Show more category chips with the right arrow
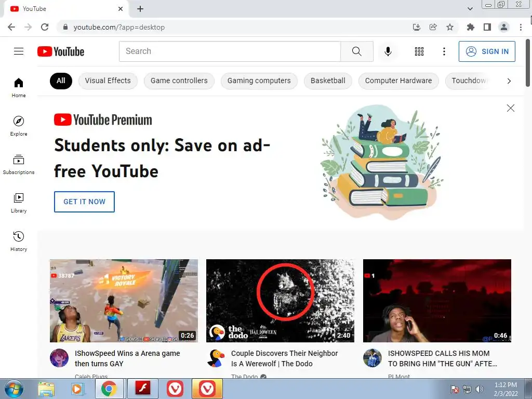The image size is (532, 399). click(x=509, y=81)
